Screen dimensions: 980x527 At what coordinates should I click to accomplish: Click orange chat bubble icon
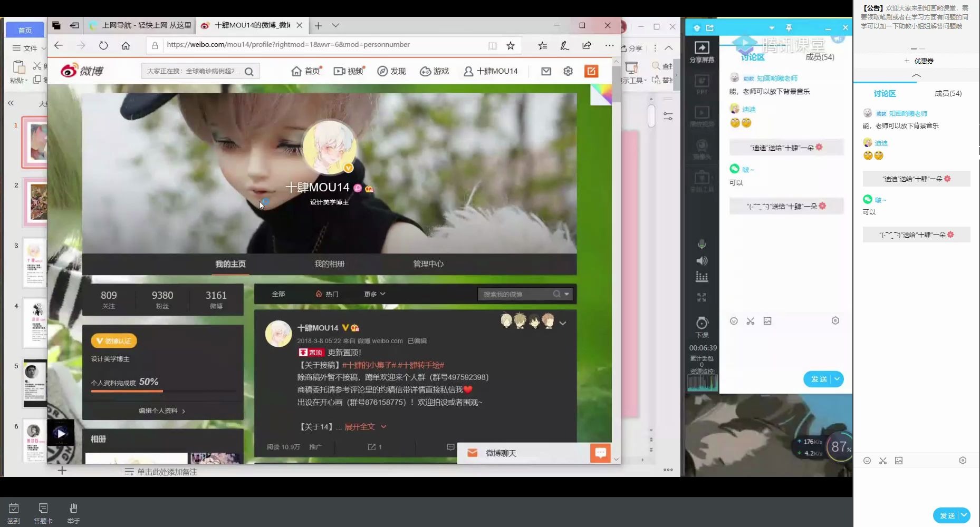(600, 453)
